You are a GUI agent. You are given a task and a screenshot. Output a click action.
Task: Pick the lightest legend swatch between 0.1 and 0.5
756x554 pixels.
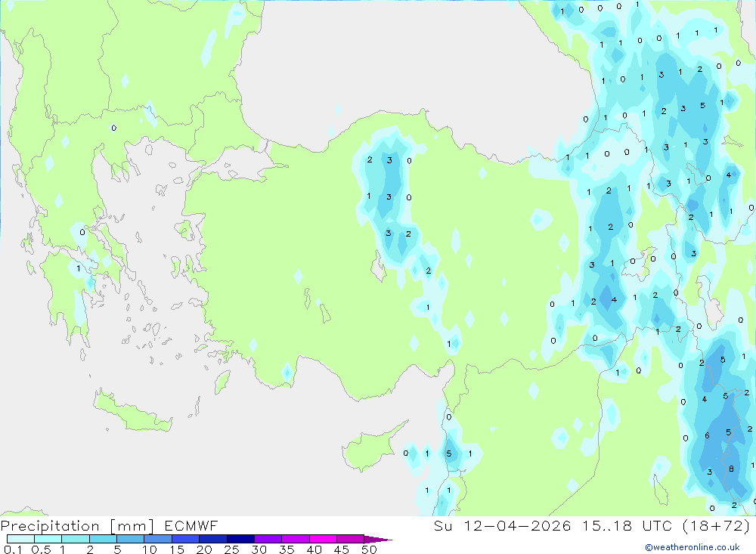coord(20,539)
